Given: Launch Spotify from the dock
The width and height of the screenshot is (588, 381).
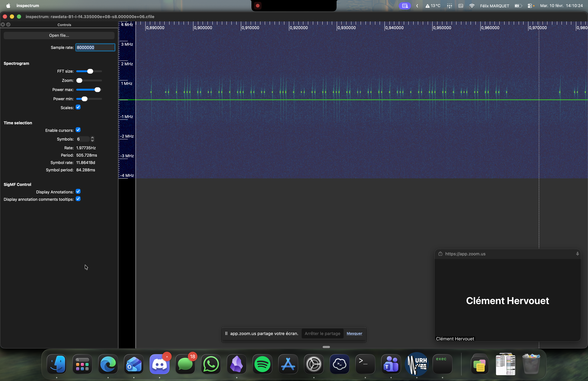Looking at the screenshot, I should click(262, 364).
